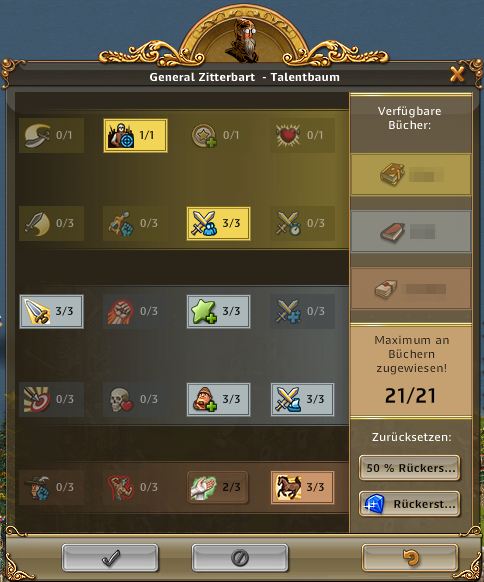Viewport: 484px width, 582px height.
Task: Click the coin with plus talent 0/1
Action: [219, 135]
